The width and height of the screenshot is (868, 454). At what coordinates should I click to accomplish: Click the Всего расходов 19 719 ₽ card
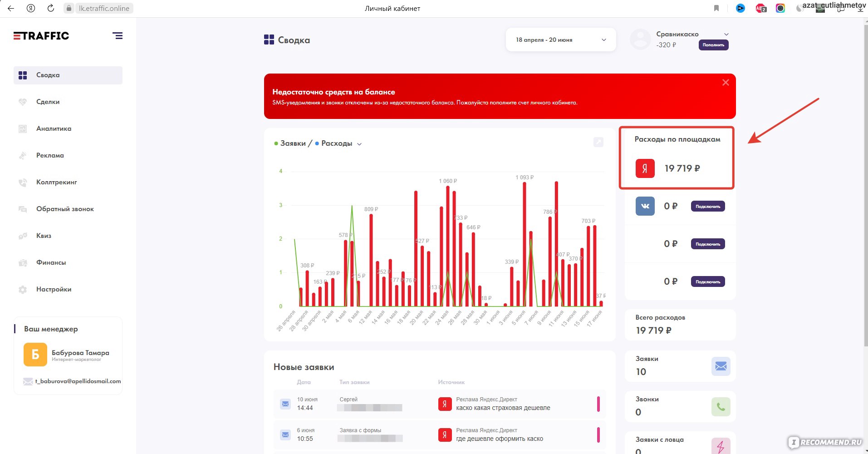(680, 325)
